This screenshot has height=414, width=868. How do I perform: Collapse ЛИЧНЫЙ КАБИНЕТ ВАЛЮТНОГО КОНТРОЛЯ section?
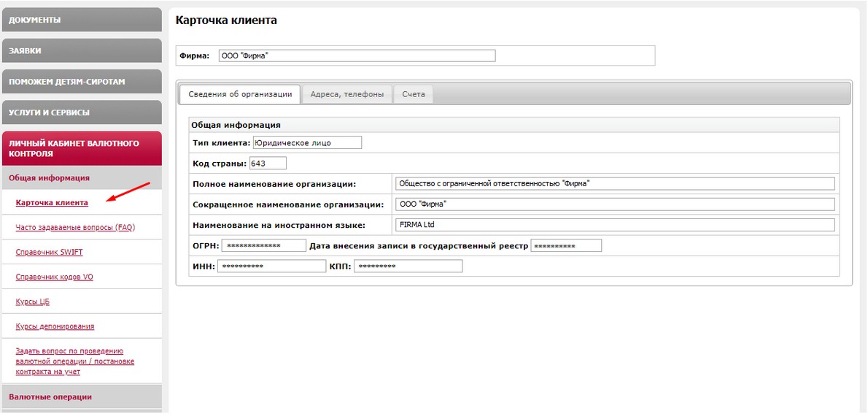click(81, 148)
